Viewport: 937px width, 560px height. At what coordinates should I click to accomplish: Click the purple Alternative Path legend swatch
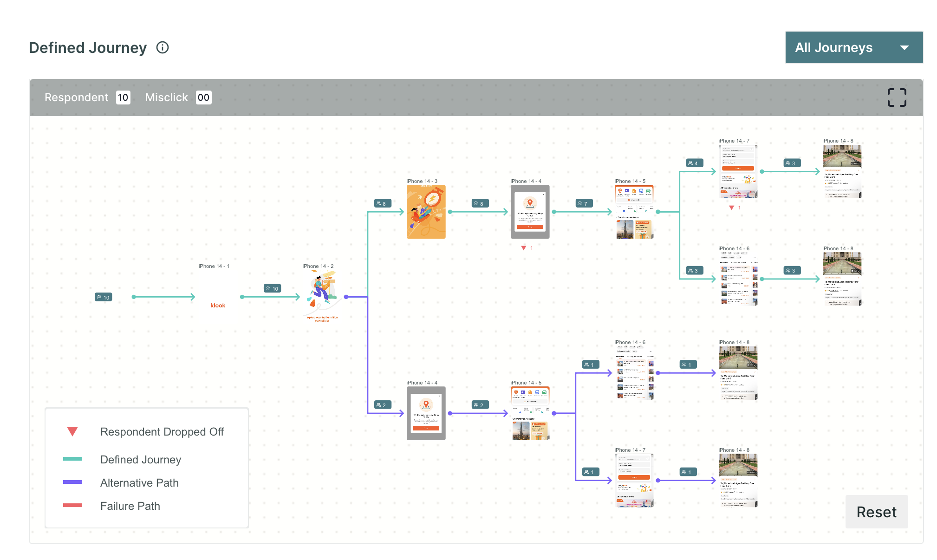[72, 482]
